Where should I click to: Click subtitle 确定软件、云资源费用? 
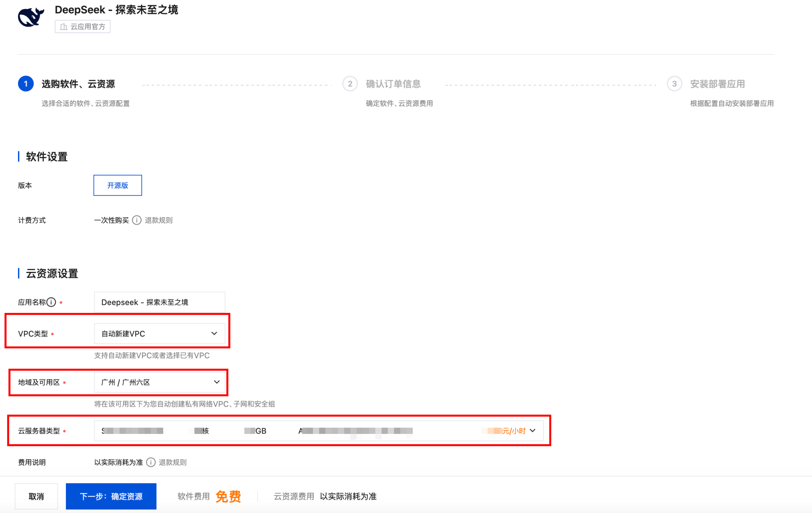(x=399, y=103)
